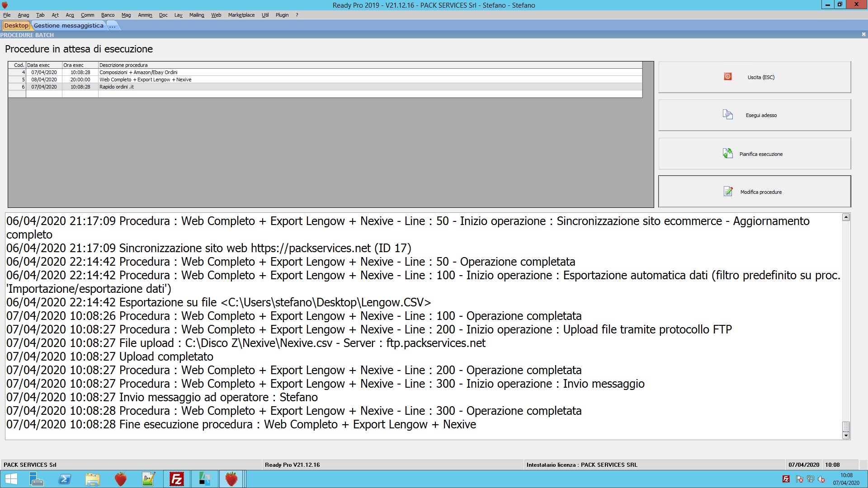Open the Lav menu
The width and height of the screenshot is (868, 488).
pyautogui.click(x=178, y=15)
